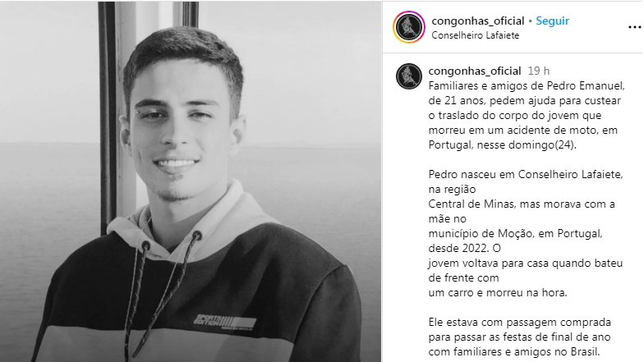
Task: Click the 19 h timestamp
Action: click(539, 71)
